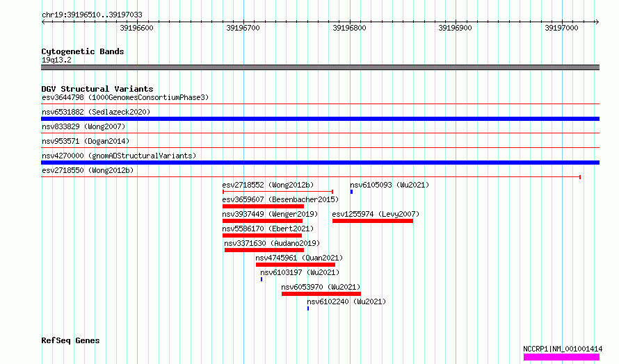Select the nsv6102240 Wu2021 blue marker
The width and height of the screenshot is (619, 364).
click(x=308, y=308)
